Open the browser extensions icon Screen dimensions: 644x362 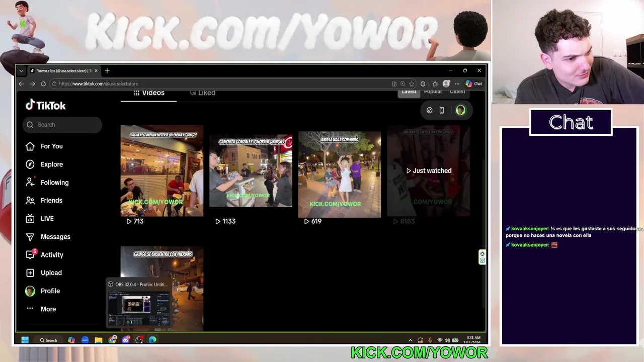pos(423,84)
